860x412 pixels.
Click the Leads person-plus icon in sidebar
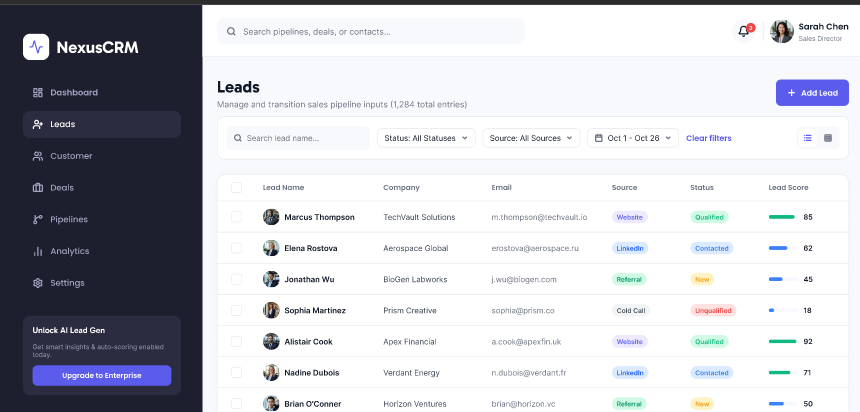pyautogui.click(x=37, y=124)
